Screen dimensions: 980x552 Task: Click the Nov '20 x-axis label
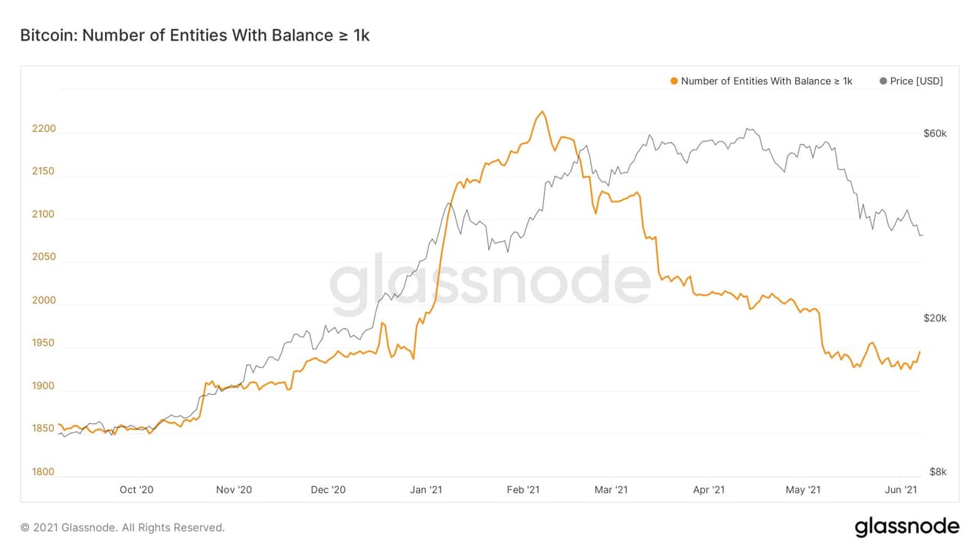point(234,489)
